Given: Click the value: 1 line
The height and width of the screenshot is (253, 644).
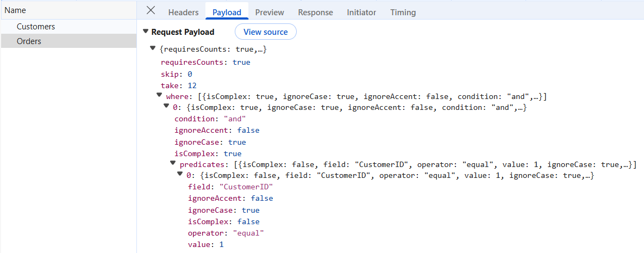Looking at the screenshot, I should (x=206, y=244).
